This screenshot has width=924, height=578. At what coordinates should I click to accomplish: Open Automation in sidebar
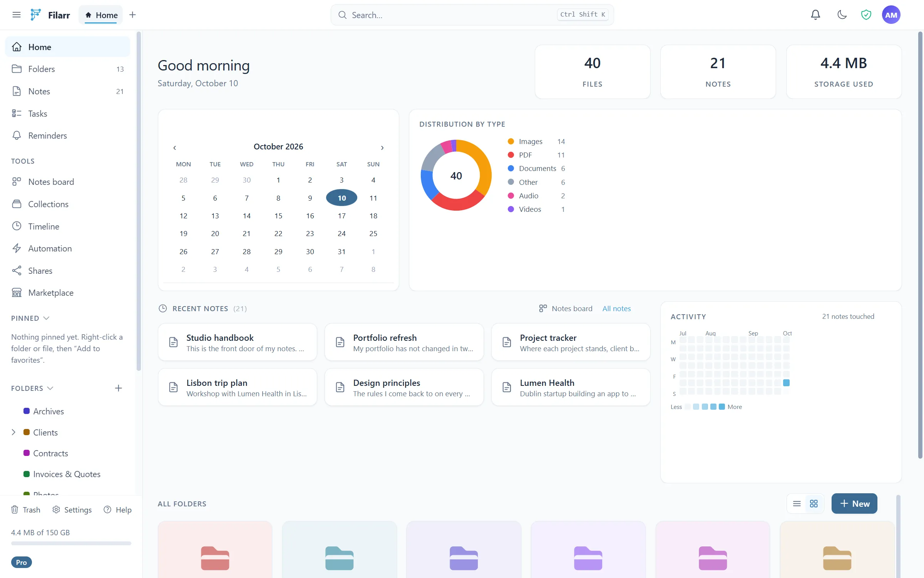click(x=68, y=248)
